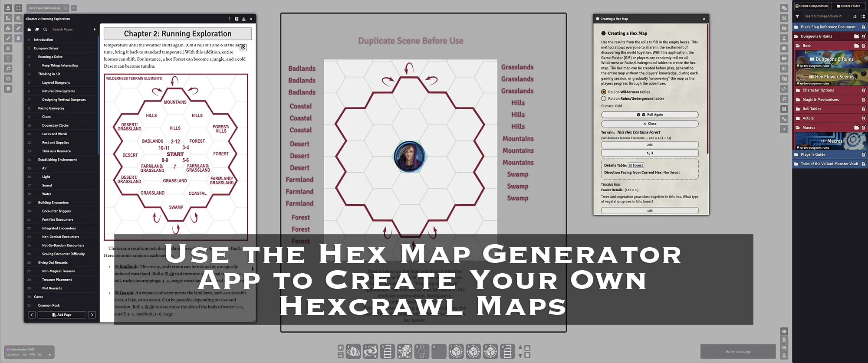Select Roll on Wilderness tables radio
The image size is (868, 363).
pyautogui.click(x=604, y=92)
